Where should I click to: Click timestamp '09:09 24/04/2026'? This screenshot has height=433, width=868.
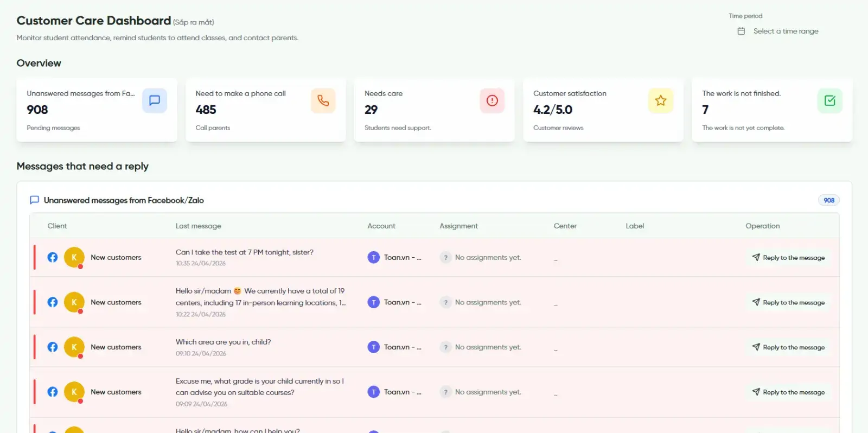(201, 404)
